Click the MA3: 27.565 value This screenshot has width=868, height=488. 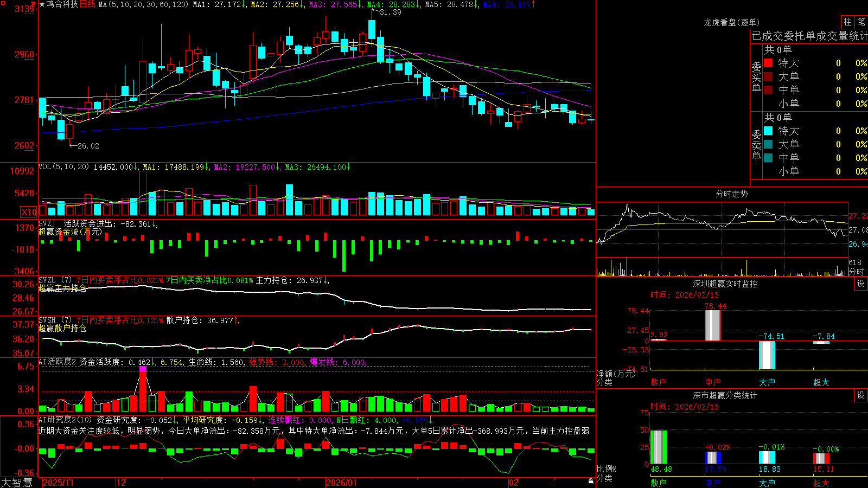click(x=335, y=4)
